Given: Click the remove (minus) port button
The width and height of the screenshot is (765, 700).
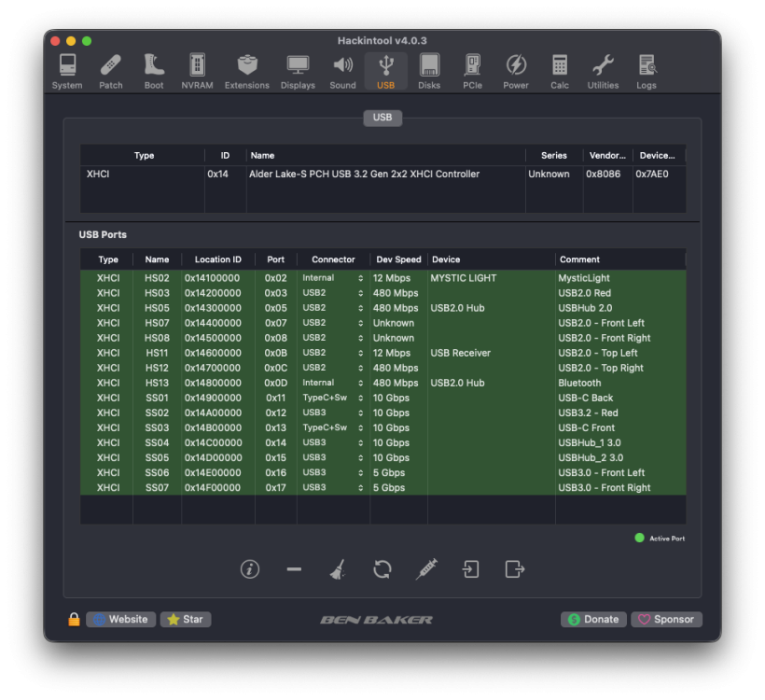Looking at the screenshot, I should point(294,569).
